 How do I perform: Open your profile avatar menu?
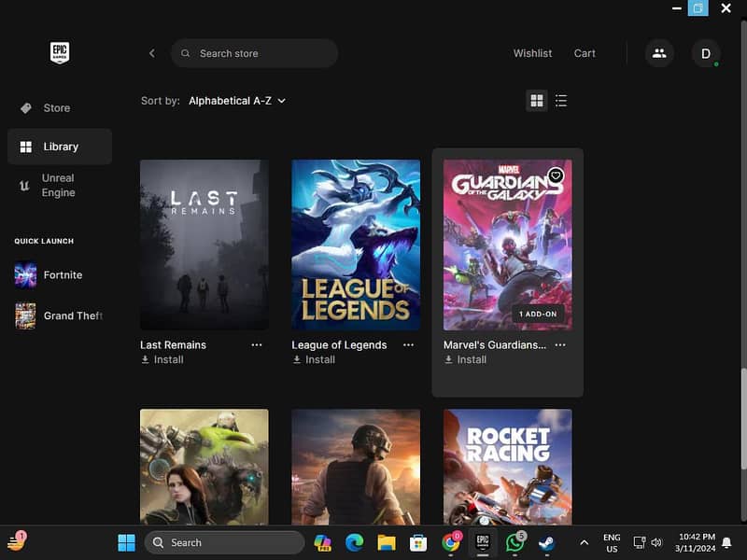pos(706,53)
